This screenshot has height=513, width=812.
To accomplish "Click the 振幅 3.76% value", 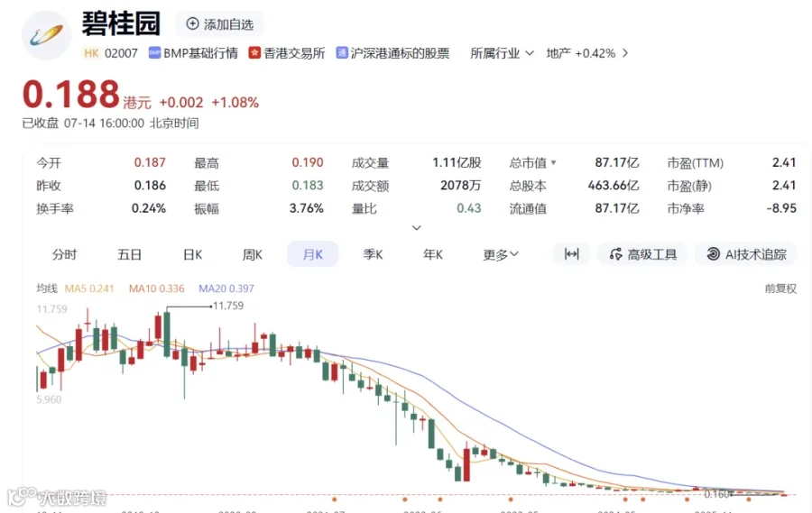I will point(306,208).
